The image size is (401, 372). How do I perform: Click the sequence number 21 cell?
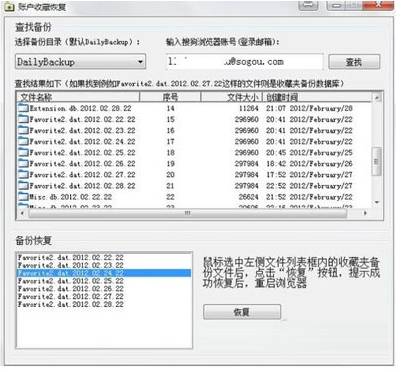click(170, 186)
